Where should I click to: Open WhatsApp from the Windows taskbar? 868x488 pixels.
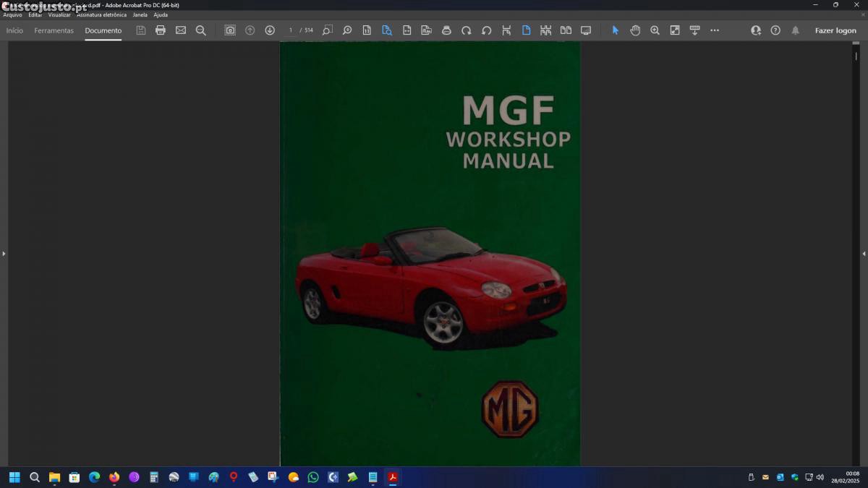pyautogui.click(x=313, y=477)
